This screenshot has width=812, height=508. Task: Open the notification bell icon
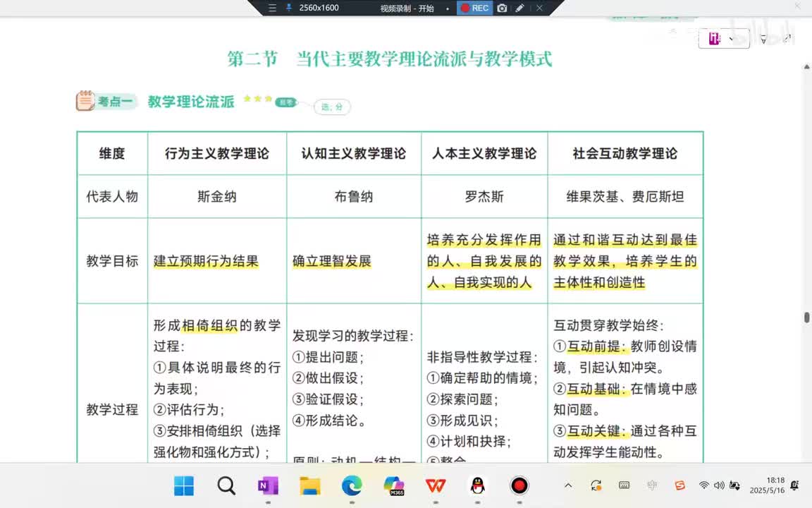click(795, 485)
